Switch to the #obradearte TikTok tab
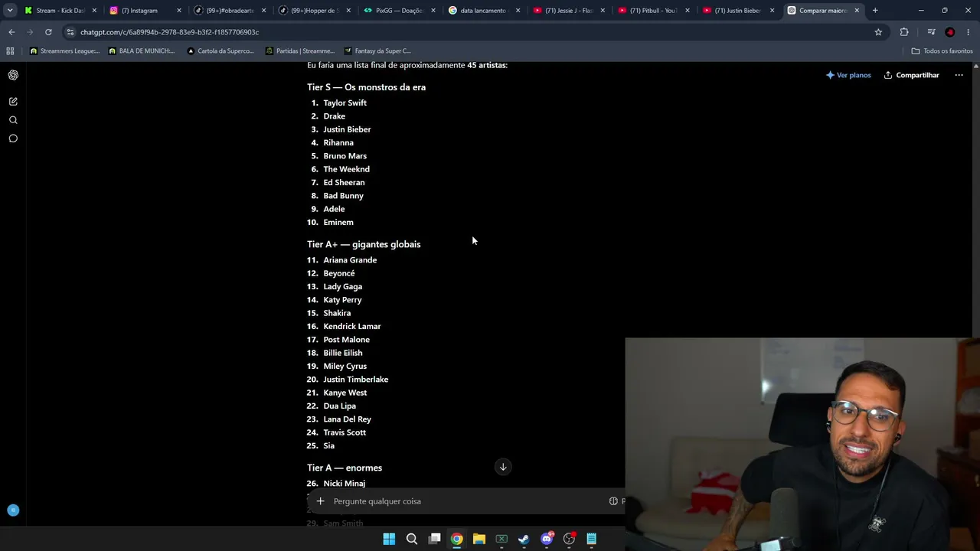The height and width of the screenshot is (551, 980). click(230, 11)
